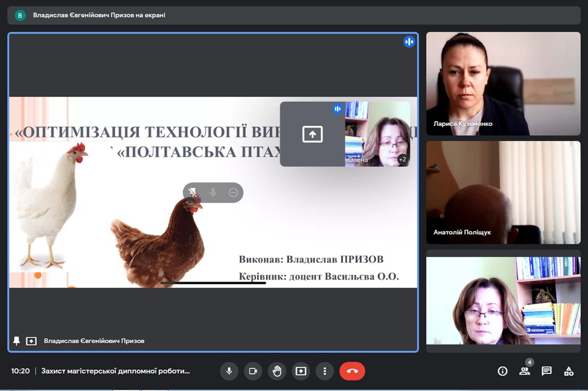Image resolution: width=588 pixels, height=391 pixels.
Task: Click the 10:20 time display
Action: pos(21,371)
